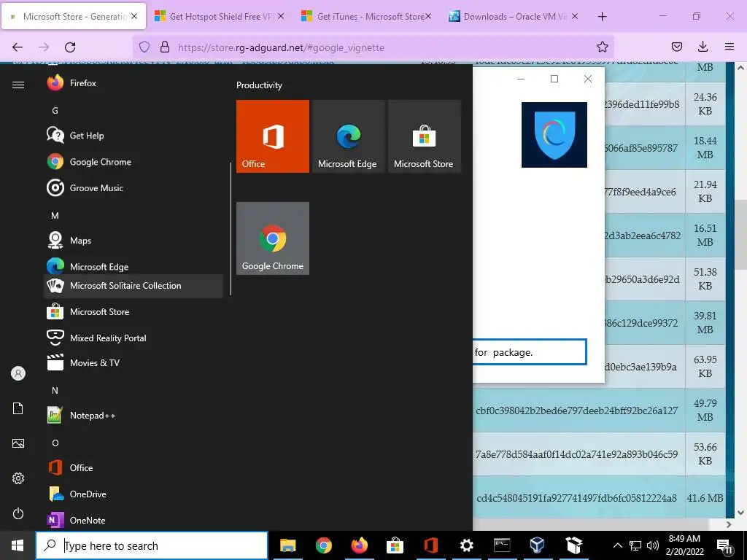Open Chrome from the taskbar
Image resolution: width=747 pixels, height=560 pixels.
tap(323, 545)
